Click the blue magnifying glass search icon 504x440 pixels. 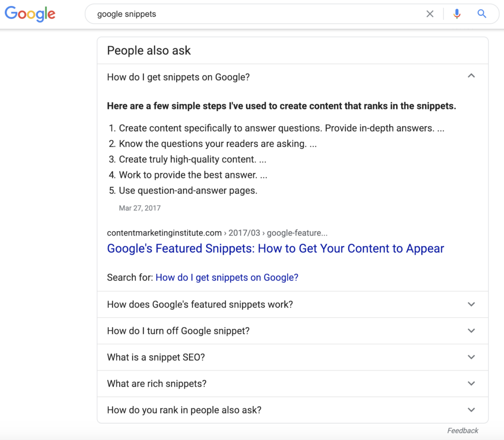click(x=482, y=14)
